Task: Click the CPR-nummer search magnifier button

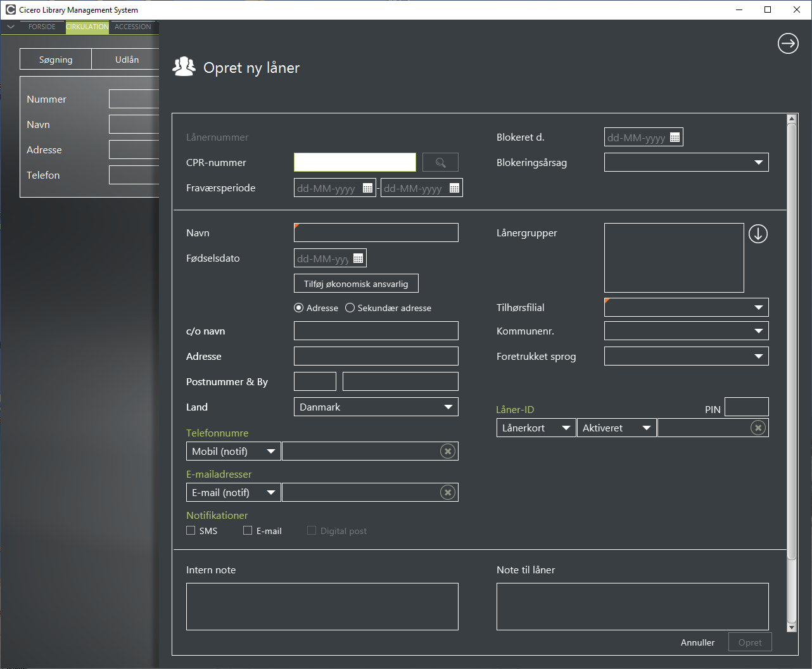Action: pos(440,163)
